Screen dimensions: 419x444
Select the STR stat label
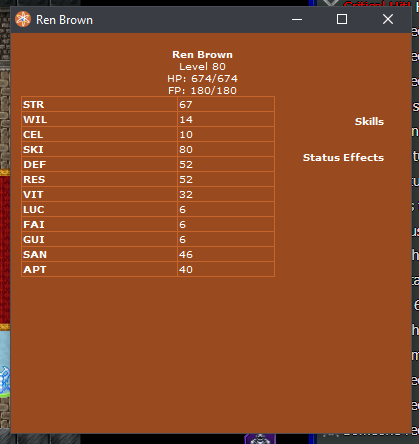point(33,105)
